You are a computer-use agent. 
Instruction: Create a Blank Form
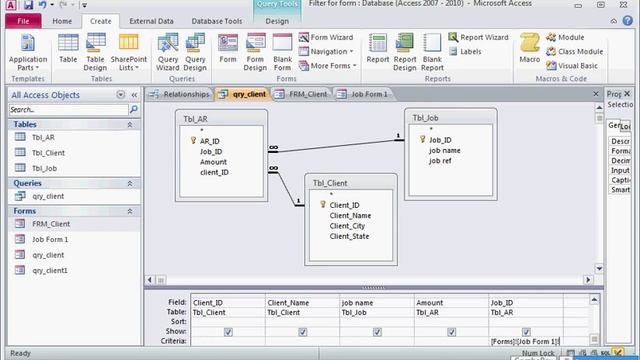[x=282, y=52]
